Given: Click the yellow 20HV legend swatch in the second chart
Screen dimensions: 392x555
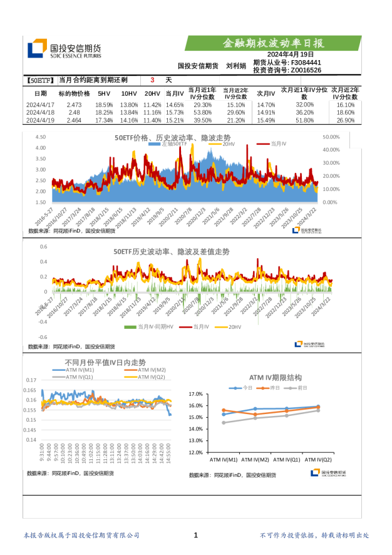Looking at the screenshot, I should tap(220, 327).
